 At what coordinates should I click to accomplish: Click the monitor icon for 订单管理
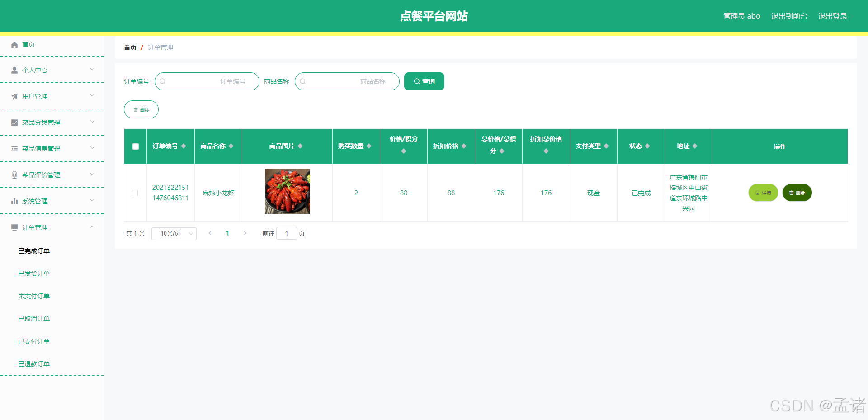[14, 227]
